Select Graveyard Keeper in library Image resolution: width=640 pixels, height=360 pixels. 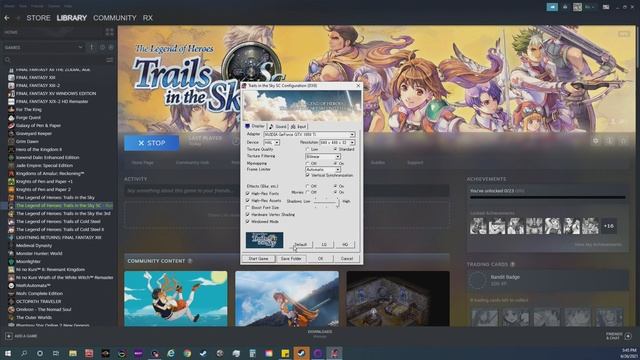click(x=33, y=133)
